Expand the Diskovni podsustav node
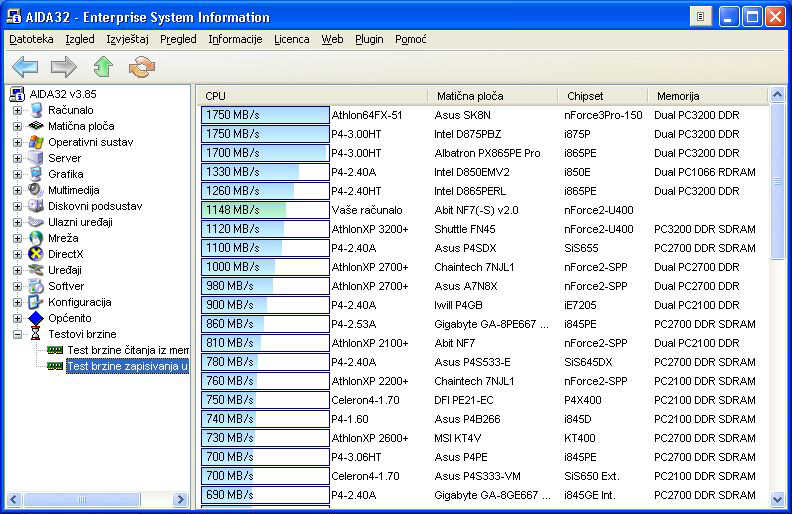Screen dimensions: 792x514 [17, 206]
